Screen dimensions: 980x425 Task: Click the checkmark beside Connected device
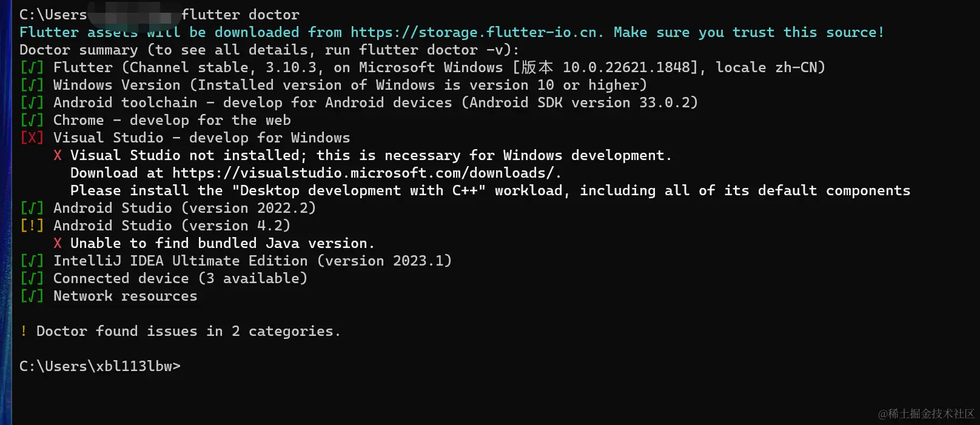click(32, 278)
